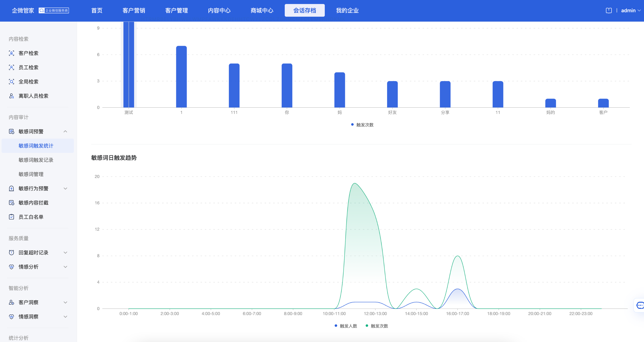Image resolution: width=644 pixels, height=342 pixels.
Task: Click the bar labeled 好友
Action: [x=392, y=94]
